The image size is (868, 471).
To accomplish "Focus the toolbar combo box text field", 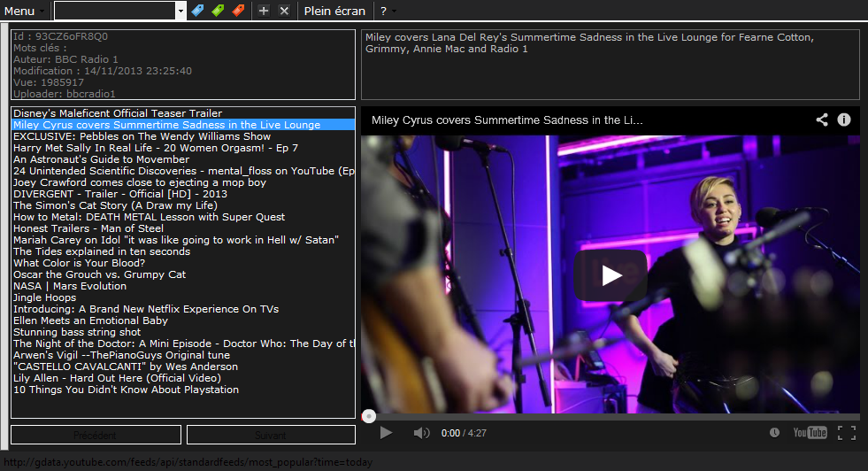I will [x=115, y=11].
